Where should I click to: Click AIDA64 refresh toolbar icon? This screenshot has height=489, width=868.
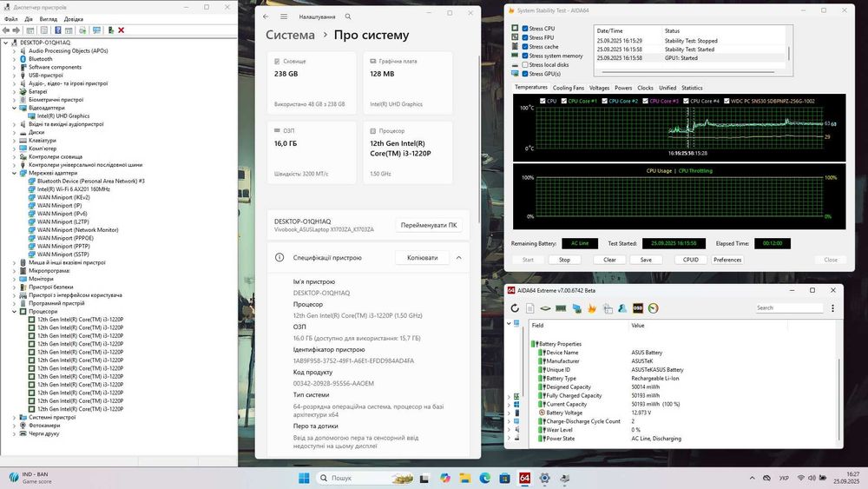pos(515,308)
